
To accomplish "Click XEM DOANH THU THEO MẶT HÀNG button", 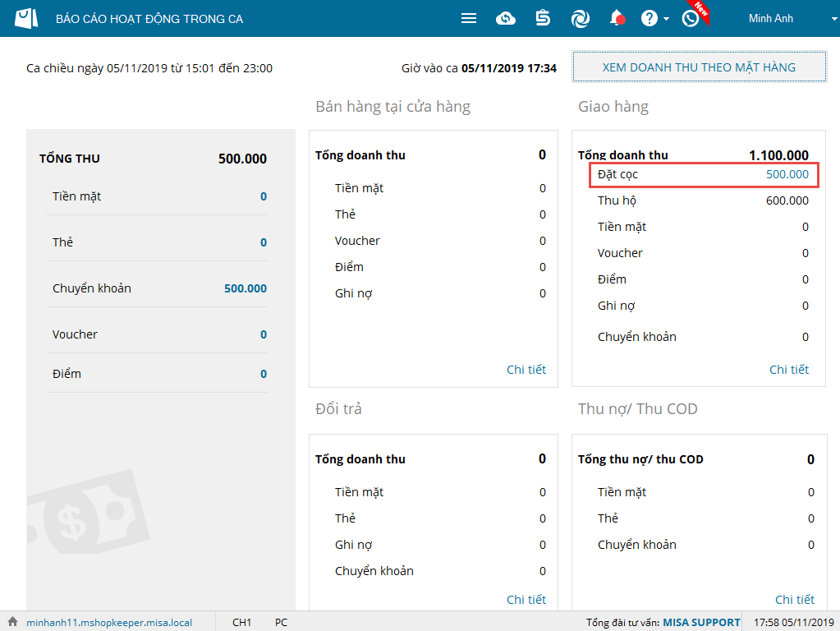I will [x=699, y=67].
